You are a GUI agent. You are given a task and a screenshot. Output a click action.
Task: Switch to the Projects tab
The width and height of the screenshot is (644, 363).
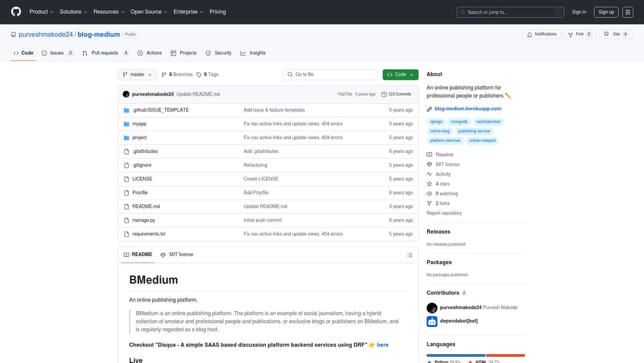pos(184,53)
